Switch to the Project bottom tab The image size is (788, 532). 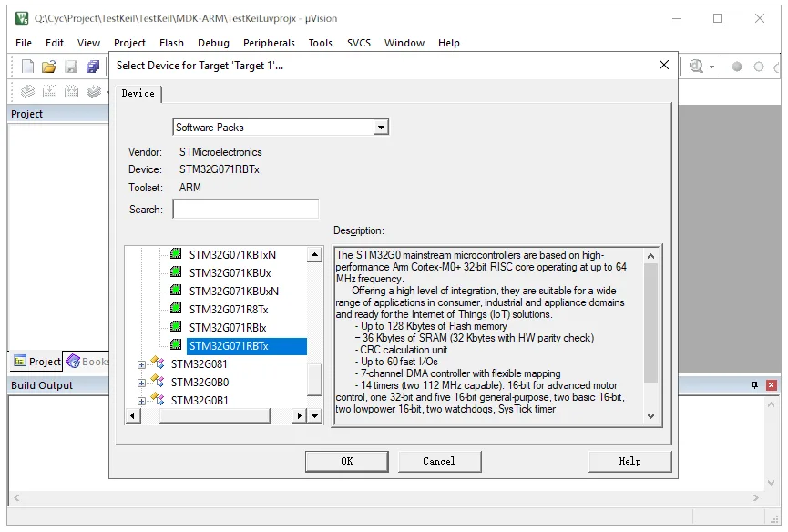[36, 362]
